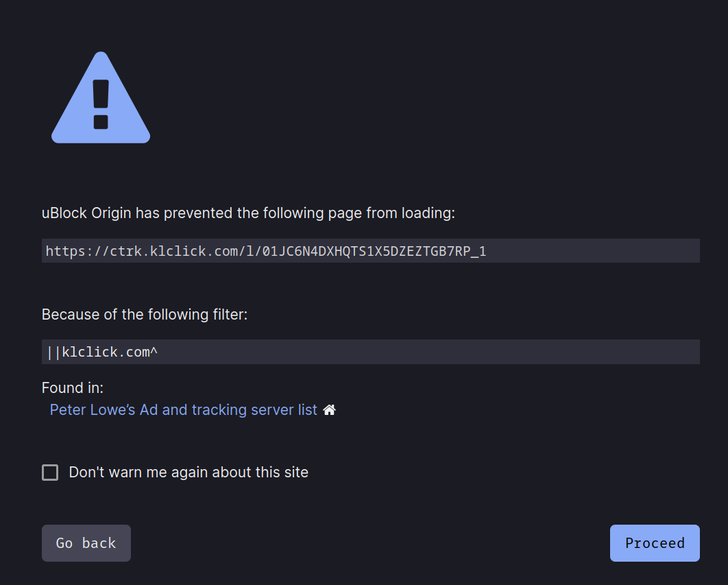
Task: Tick the don't warn again checkbox
Action: coord(50,473)
